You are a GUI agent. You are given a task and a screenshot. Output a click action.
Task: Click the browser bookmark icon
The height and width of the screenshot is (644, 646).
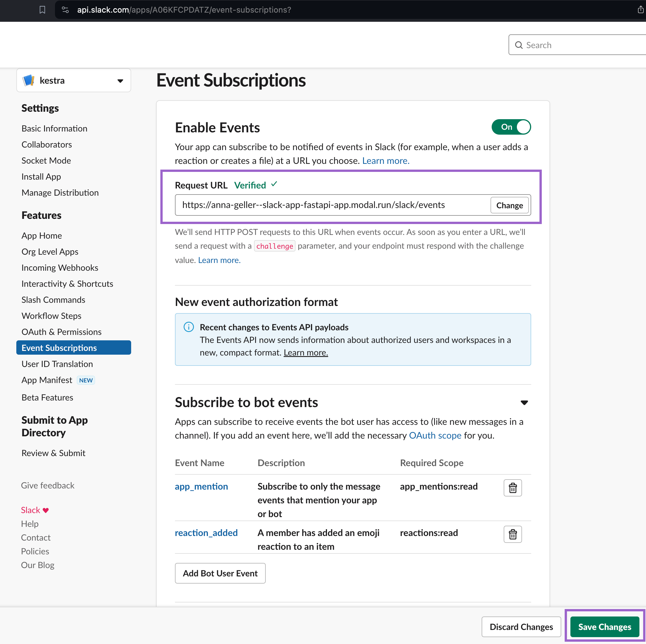click(42, 10)
